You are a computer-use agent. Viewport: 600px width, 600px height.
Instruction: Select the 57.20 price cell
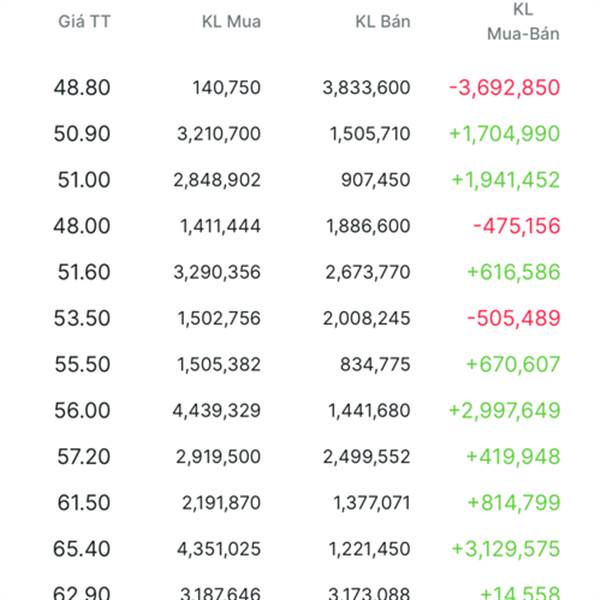click(x=82, y=456)
